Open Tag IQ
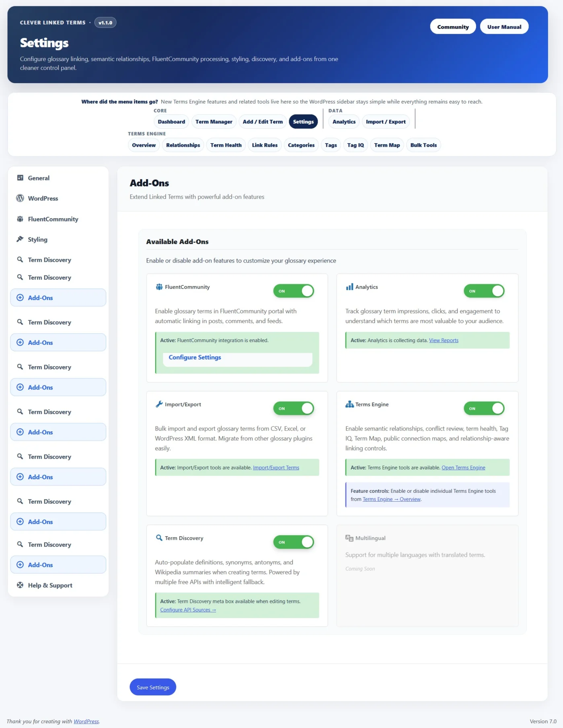This screenshot has width=563, height=728. click(x=355, y=145)
